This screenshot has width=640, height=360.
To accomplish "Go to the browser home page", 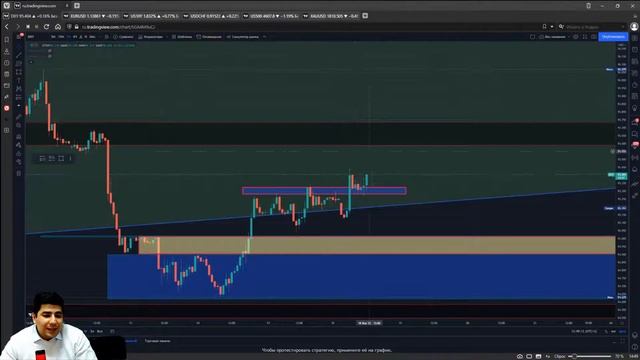I will point(58,27).
